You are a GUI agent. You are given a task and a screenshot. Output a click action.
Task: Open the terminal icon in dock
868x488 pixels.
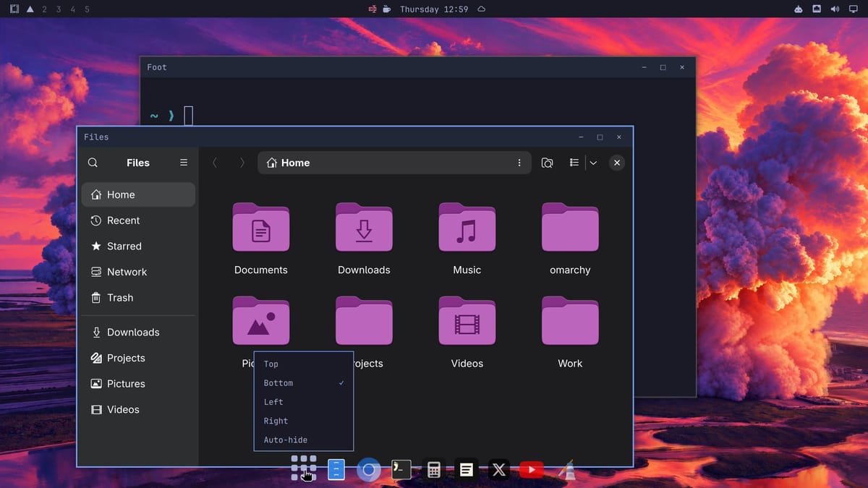tap(401, 470)
